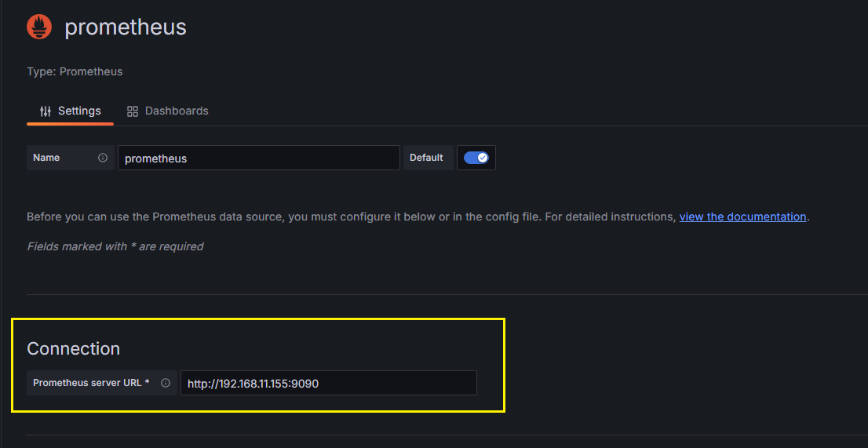This screenshot has width=868, height=448.
Task: Click the info icon beside Prometheus server URL
Action: [165, 383]
